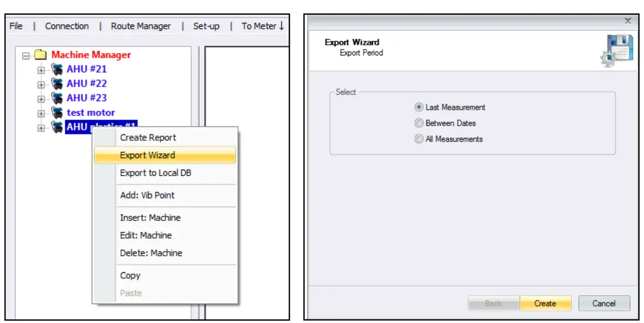Screen dimensions: 644x323
Task: Click the Cancel button in wizard
Action: [604, 304]
